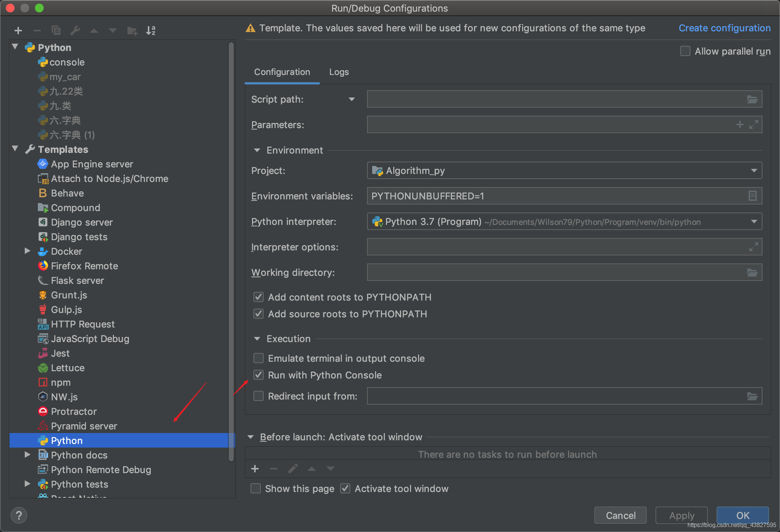Collapse the Execution section

(257, 339)
